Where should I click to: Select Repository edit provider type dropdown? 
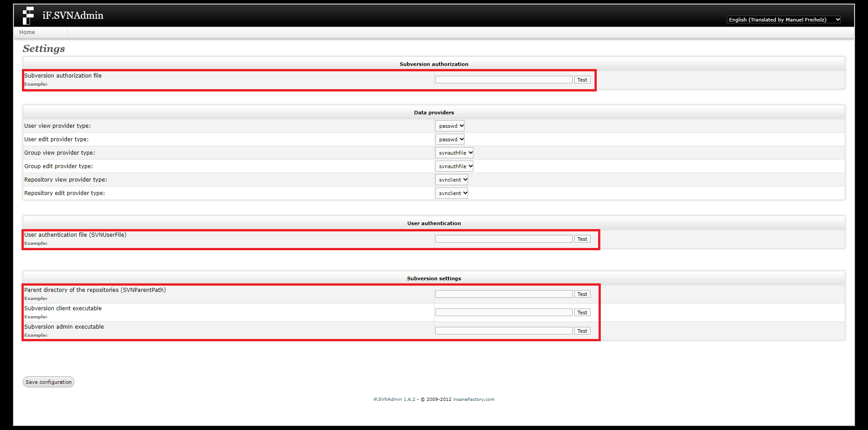[x=451, y=193]
